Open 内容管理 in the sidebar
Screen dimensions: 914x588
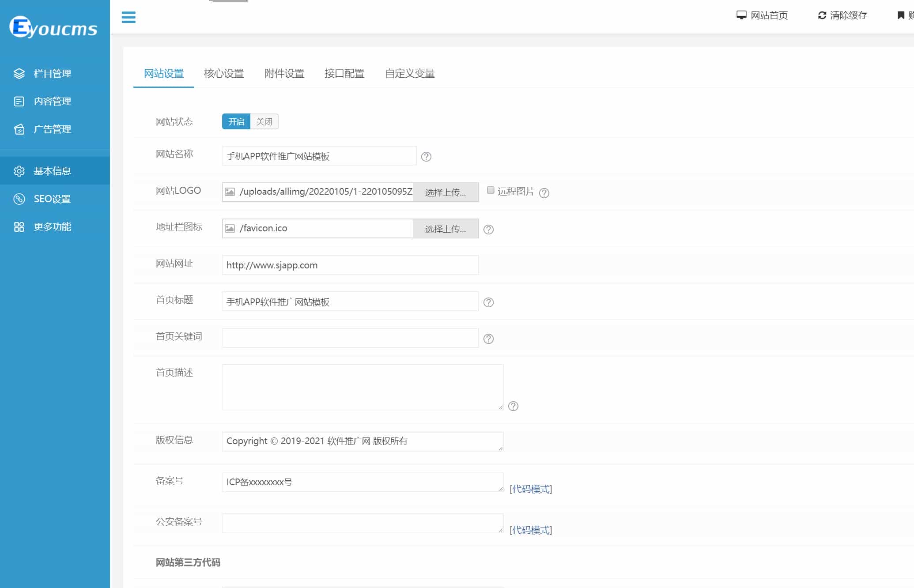click(52, 102)
